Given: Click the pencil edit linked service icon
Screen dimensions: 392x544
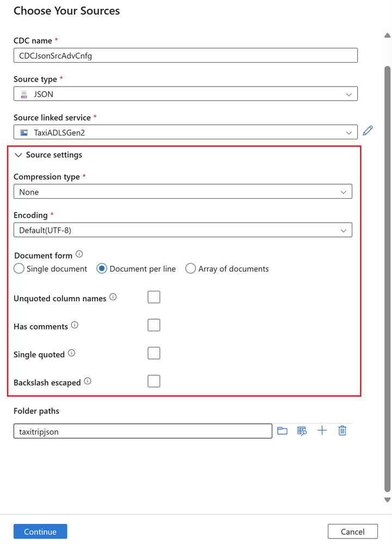Looking at the screenshot, I should point(367,131).
